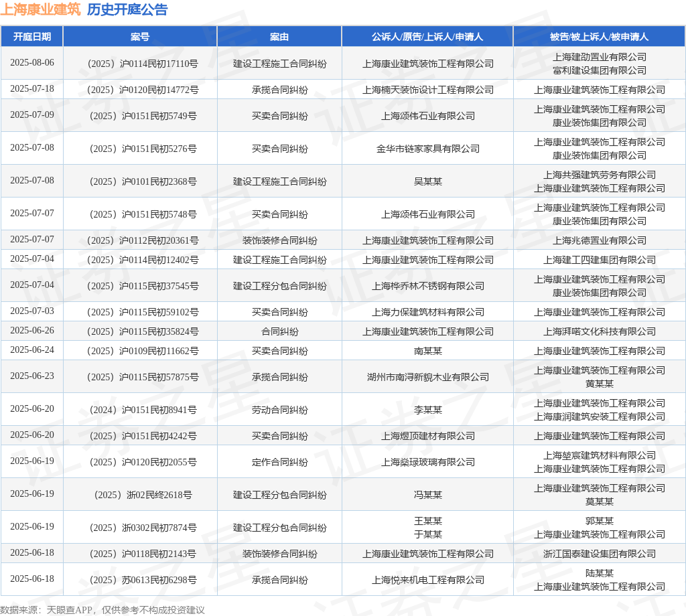The width and height of the screenshot is (686, 616).
Task: Select plaintiff 上海燊琭玻璃有限公司
Action: tap(428, 462)
